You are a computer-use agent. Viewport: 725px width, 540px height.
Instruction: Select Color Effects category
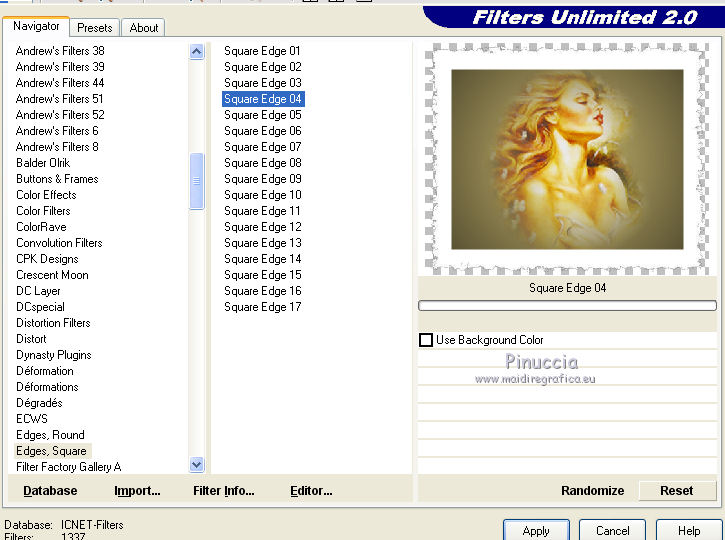click(46, 195)
